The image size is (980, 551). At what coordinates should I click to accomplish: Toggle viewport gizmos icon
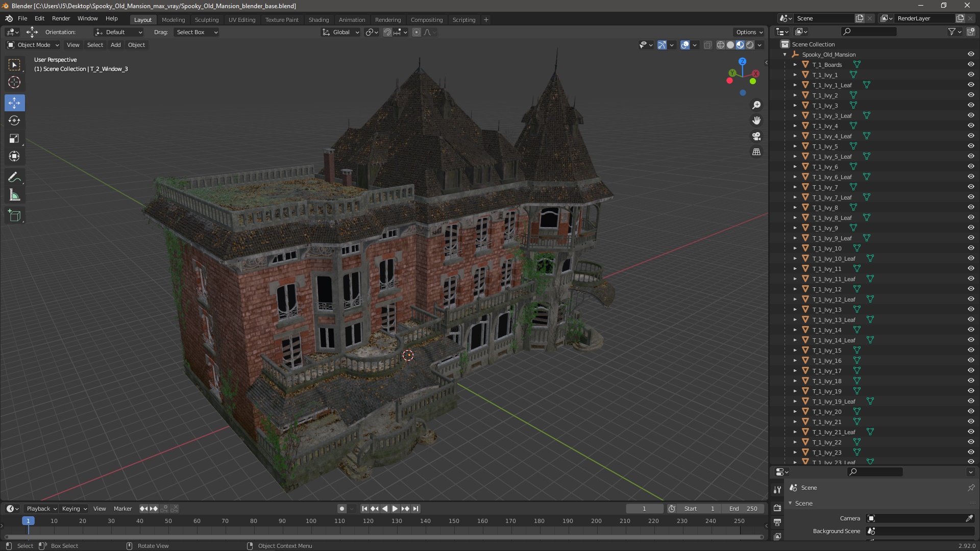pyautogui.click(x=662, y=45)
